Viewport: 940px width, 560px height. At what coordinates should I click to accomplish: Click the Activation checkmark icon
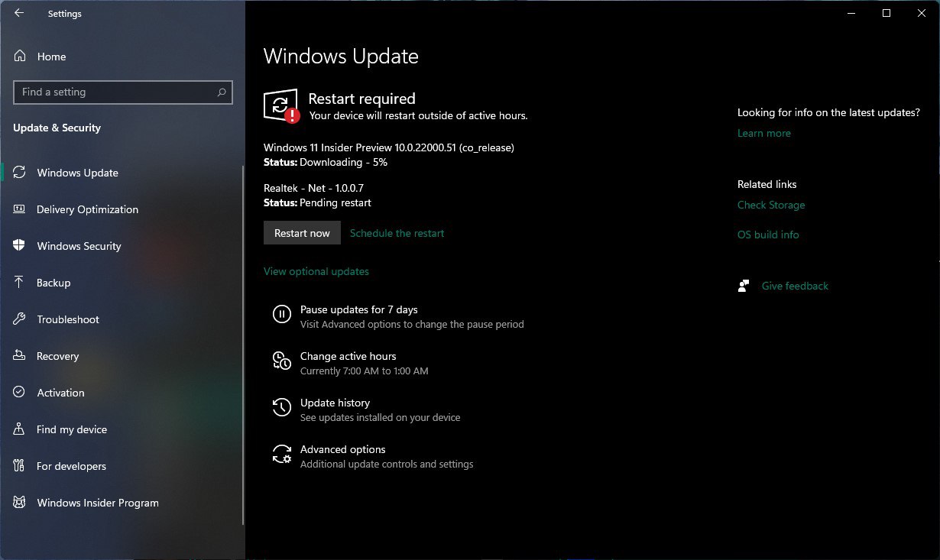(x=20, y=393)
